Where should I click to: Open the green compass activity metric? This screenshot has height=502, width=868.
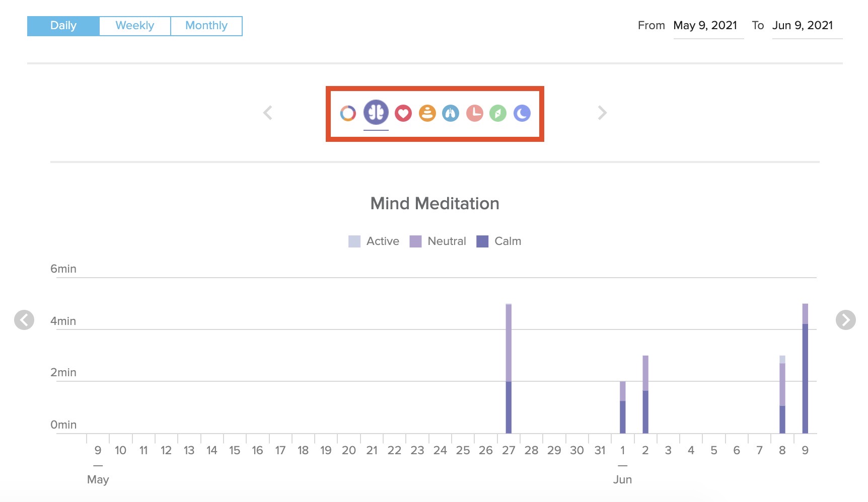497,113
